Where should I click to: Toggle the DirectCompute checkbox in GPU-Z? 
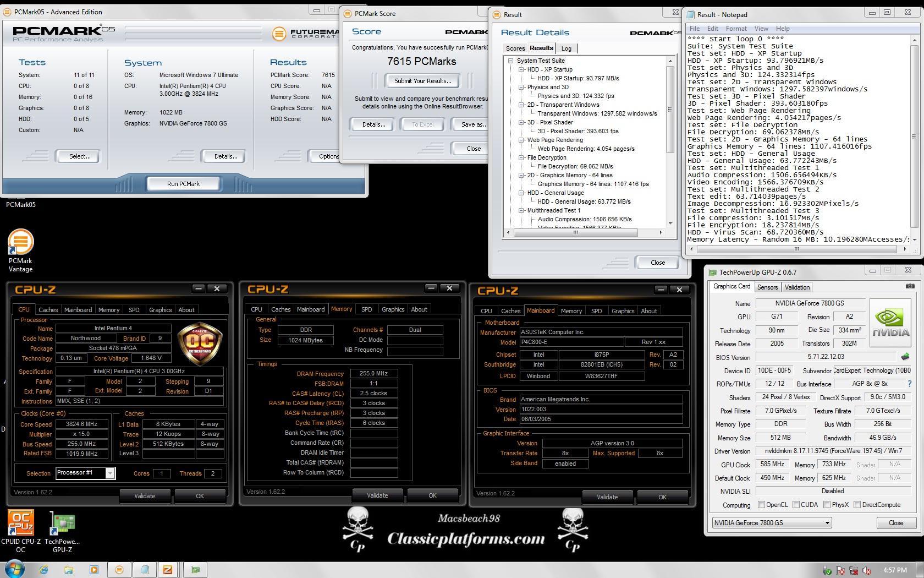pyautogui.click(x=857, y=504)
